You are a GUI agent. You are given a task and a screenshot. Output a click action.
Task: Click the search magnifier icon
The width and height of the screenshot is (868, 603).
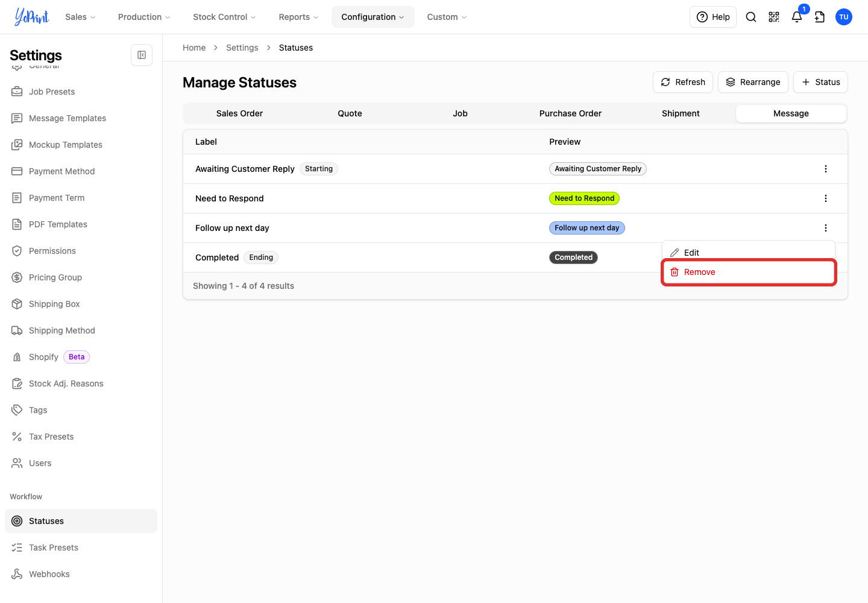[x=751, y=17]
